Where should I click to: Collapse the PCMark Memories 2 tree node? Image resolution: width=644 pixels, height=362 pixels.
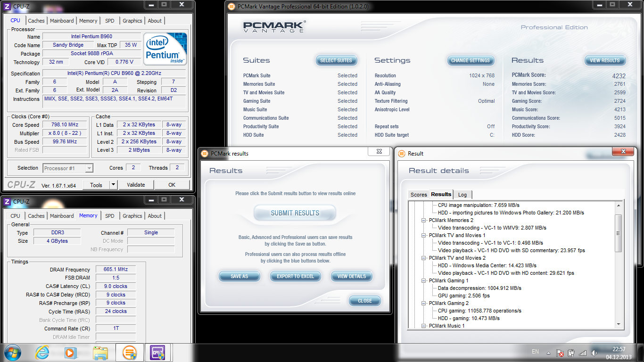click(423, 220)
